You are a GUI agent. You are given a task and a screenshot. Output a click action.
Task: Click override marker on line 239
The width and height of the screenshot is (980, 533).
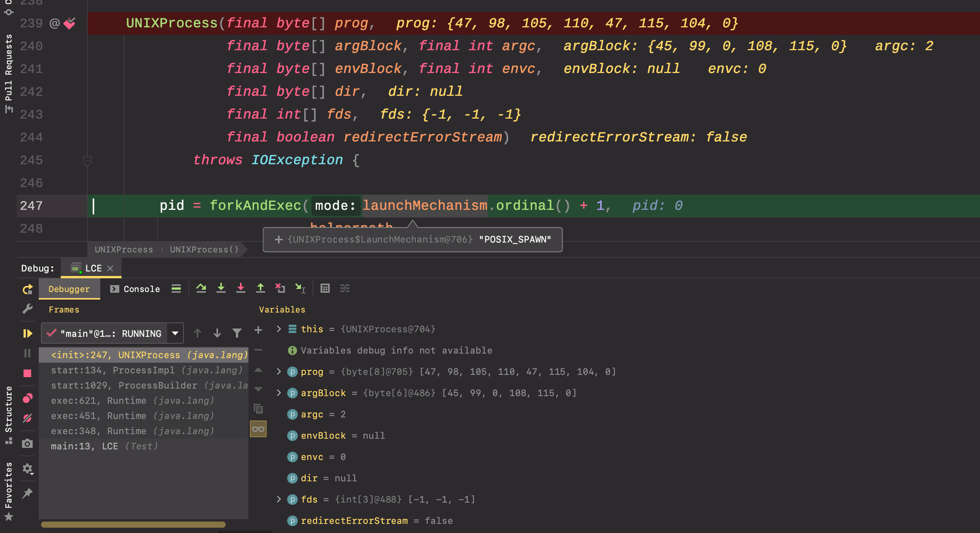(x=54, y=23)
